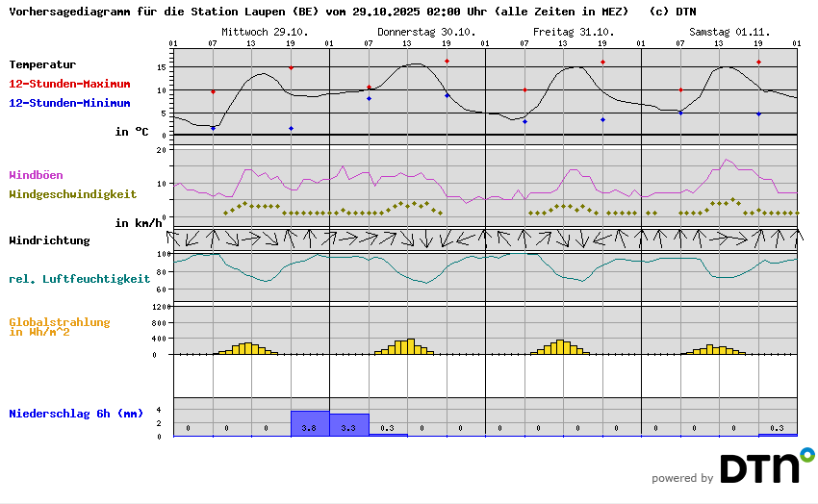Click the Windrichtung row label
This screenshot has height=504, width=818.
[x=49, y=240]
